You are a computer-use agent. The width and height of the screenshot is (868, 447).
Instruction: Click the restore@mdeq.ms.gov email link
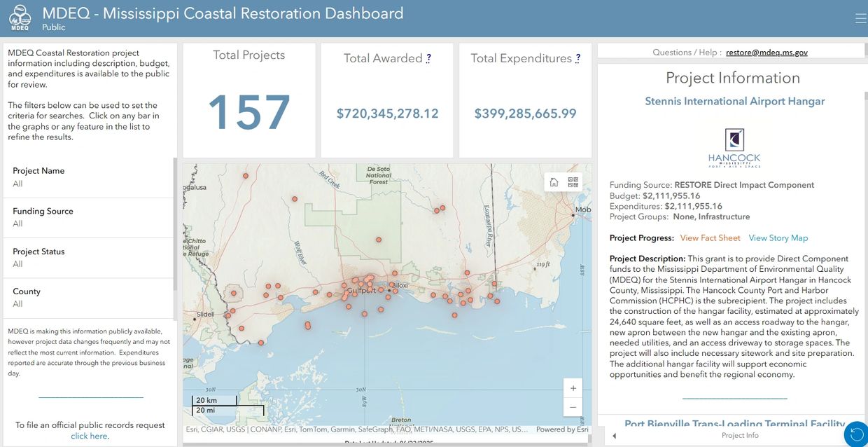click(x=766, y=53)
